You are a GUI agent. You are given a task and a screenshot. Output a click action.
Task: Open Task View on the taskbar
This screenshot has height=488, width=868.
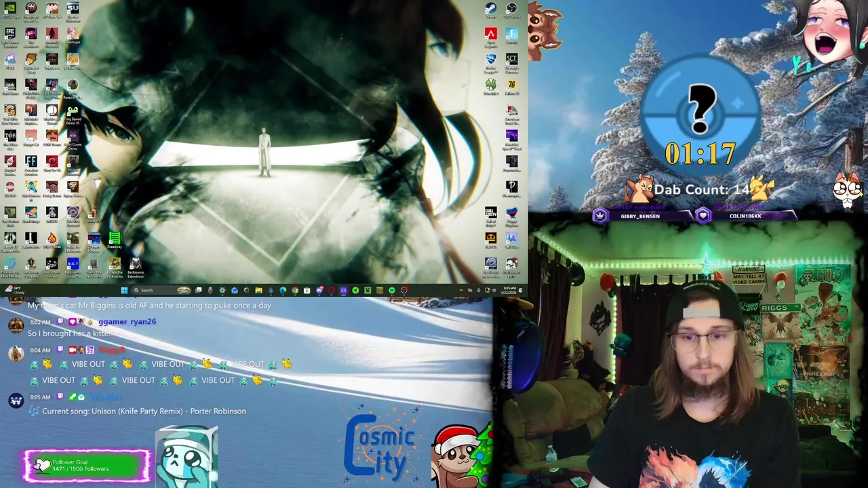click(198, 290)
